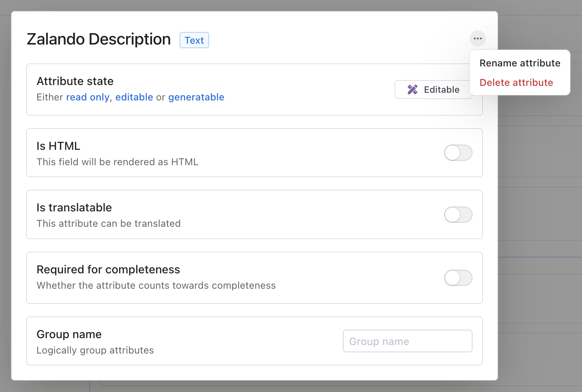Click the Zalando Description title
The width and height of the screenshot is (582, 392).
coord(98,39)
